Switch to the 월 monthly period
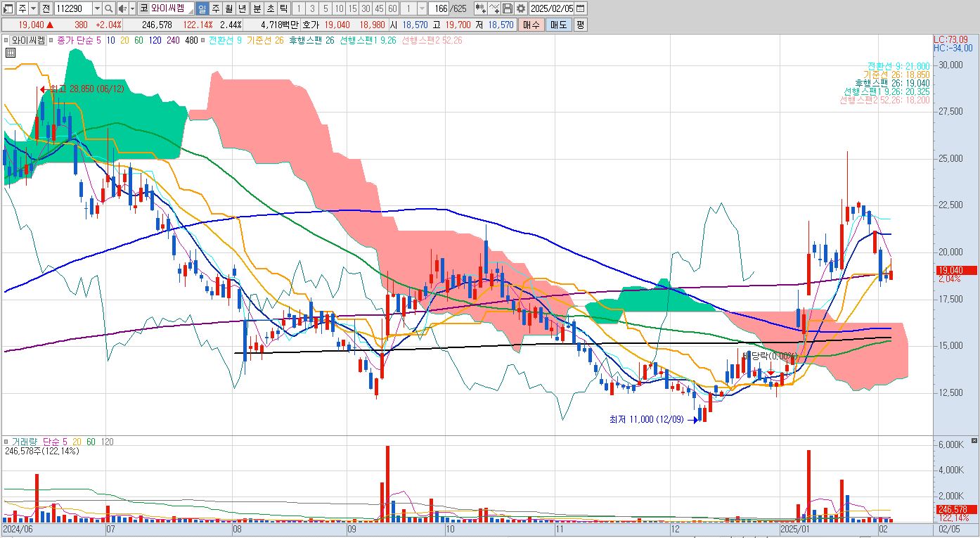The height and width of the screenshot is (538, 980). point(228,8)
